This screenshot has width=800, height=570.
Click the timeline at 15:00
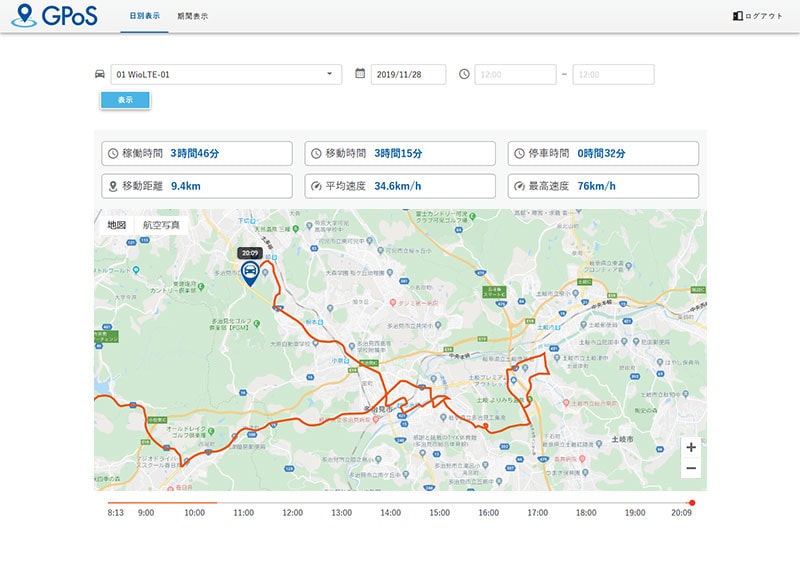(439, 513)
